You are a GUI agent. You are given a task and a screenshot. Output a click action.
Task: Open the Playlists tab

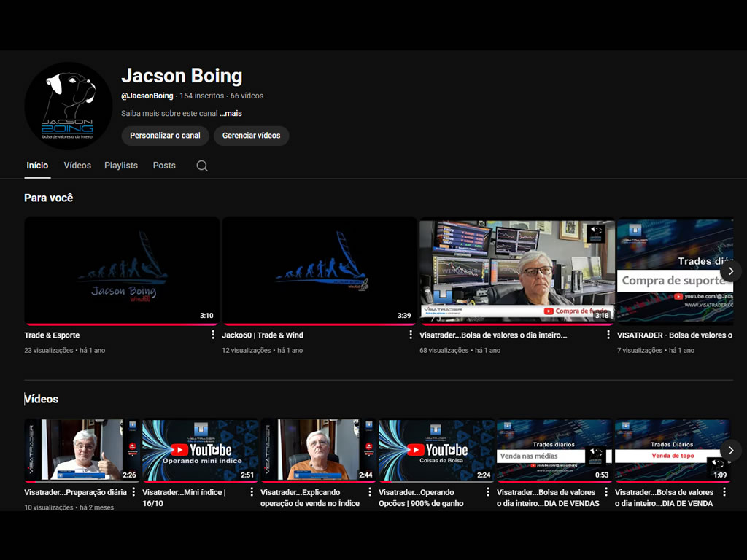point(121,166)
